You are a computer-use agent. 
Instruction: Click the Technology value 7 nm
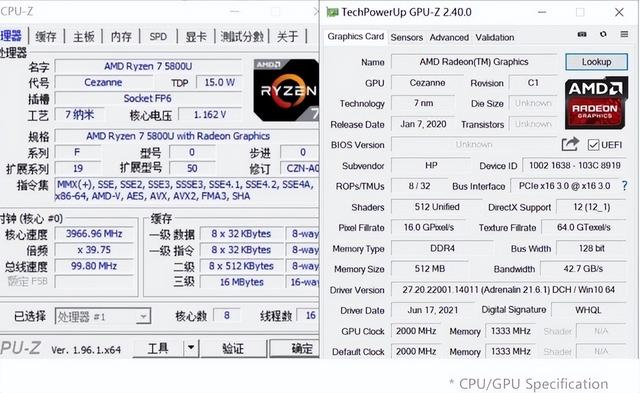tap(423, 103)
